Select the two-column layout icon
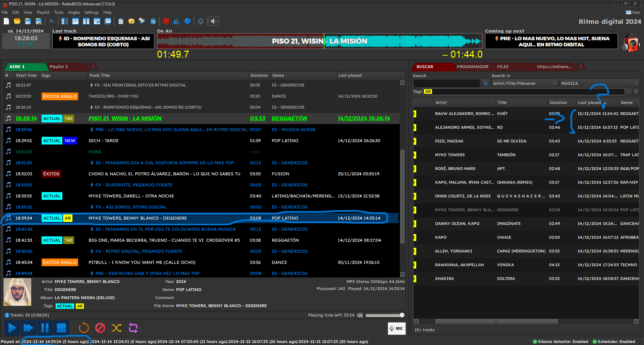644x345 pixels. coord(86,21)
